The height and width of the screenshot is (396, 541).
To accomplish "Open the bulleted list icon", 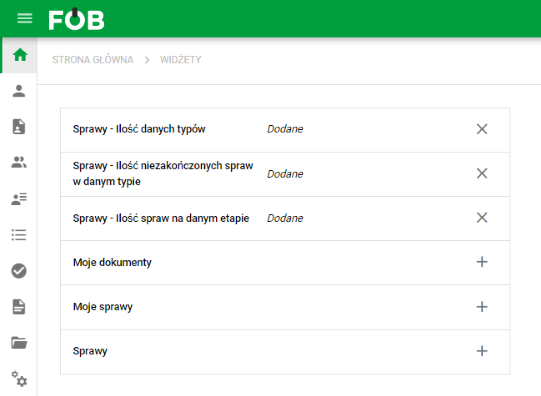I will 19,235.
